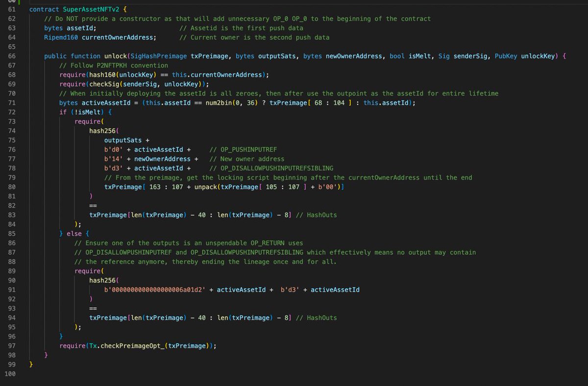Select the contract name 'SuperAssetNFTv2'
The height and width of the screenshot is (386, 588).
click(x=91, y=9)
